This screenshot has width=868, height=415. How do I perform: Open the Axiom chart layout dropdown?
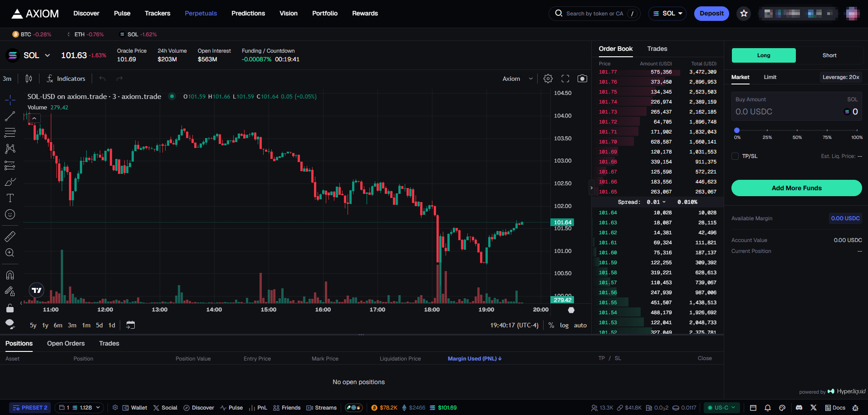click(x=518, y=79)
